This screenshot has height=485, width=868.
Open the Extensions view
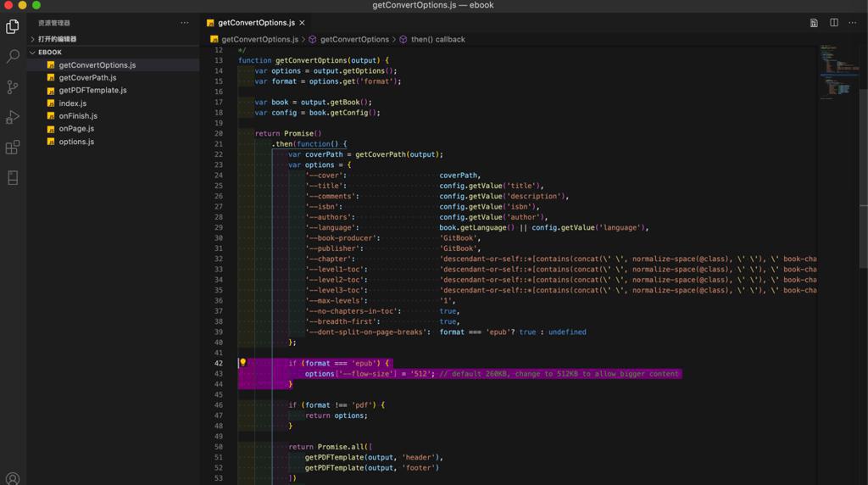click(12, 148)
